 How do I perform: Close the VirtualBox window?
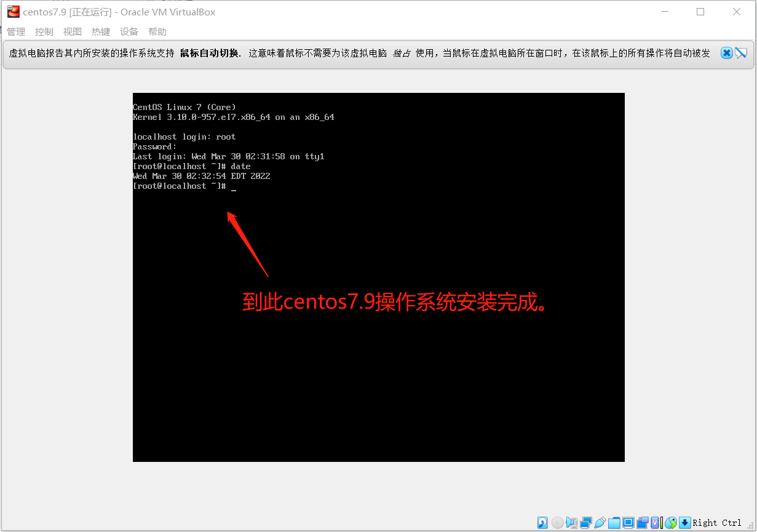pos(736,12)
